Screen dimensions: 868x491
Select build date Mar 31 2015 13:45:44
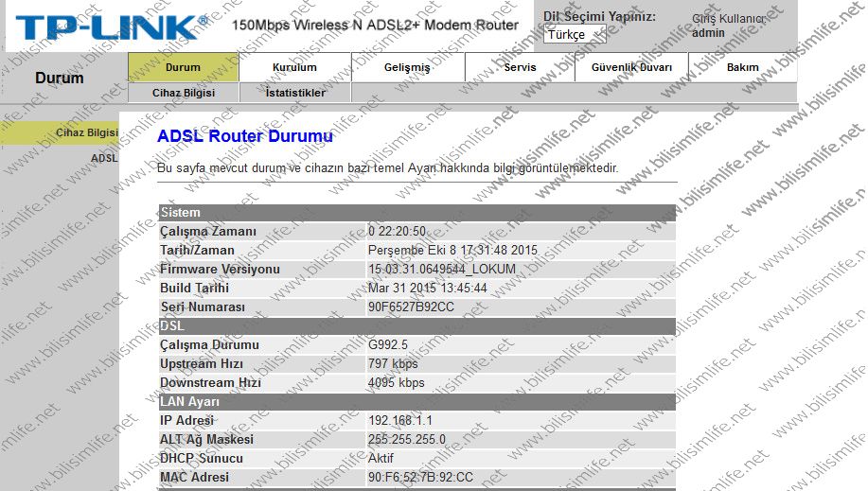[x=427, y=288]
